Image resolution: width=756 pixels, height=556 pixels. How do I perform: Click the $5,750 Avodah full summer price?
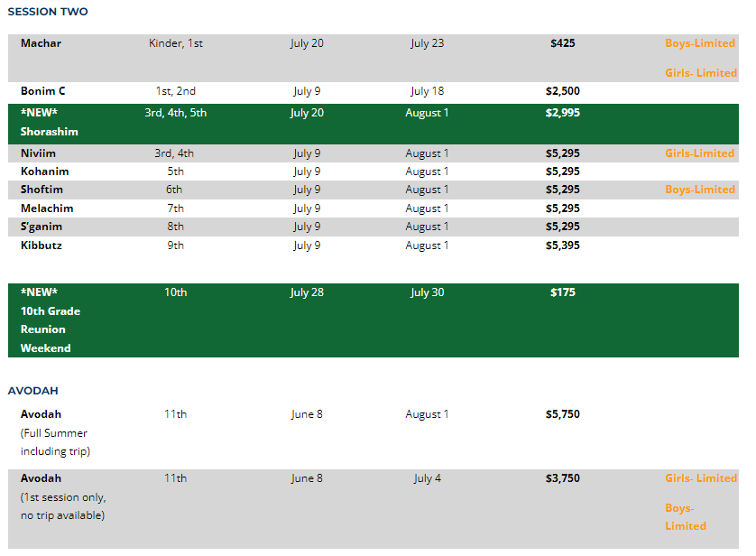[x=562, y=414]
